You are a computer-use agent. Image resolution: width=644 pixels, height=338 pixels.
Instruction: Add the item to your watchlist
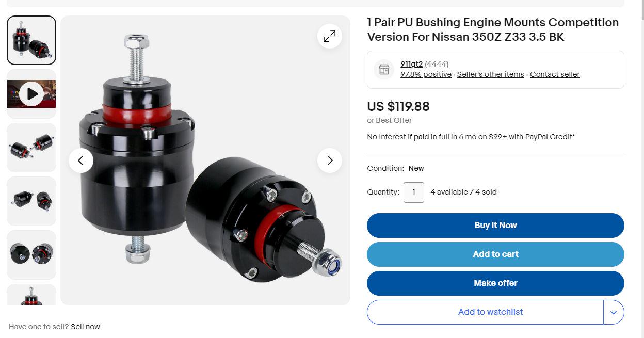[x=490, y=312]
